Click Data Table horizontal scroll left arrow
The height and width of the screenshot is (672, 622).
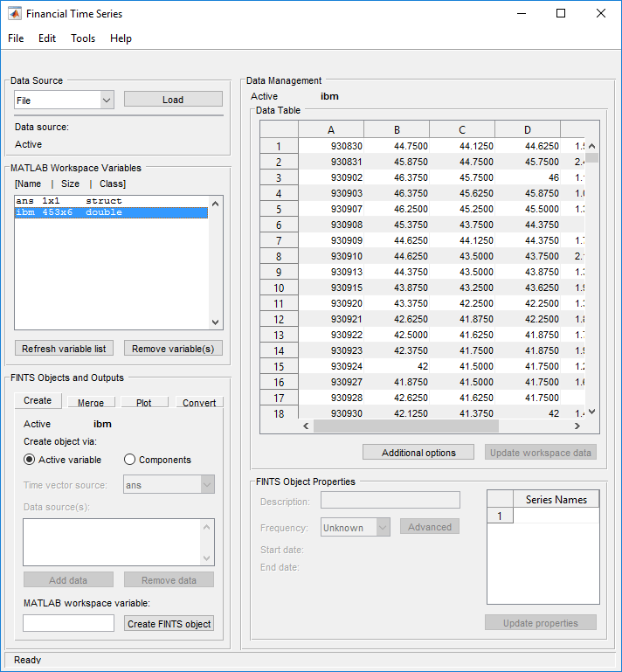[306, 426]
